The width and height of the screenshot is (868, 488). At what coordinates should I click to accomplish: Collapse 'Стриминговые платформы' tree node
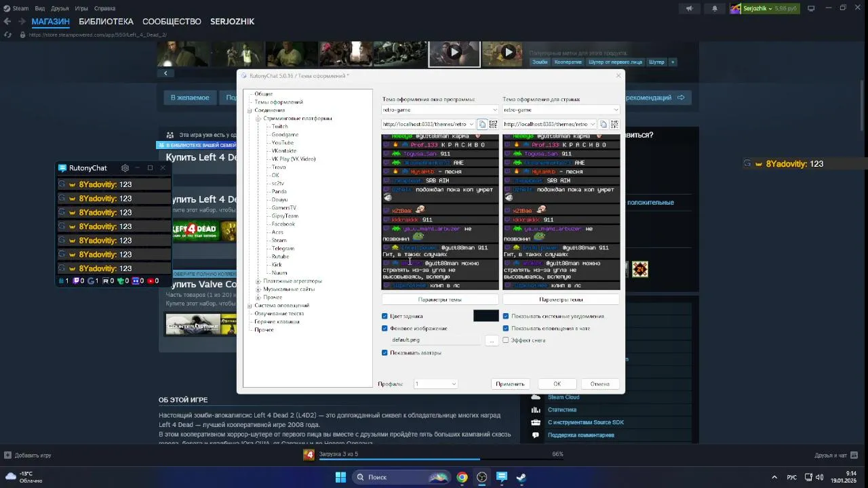coord(258,119)
